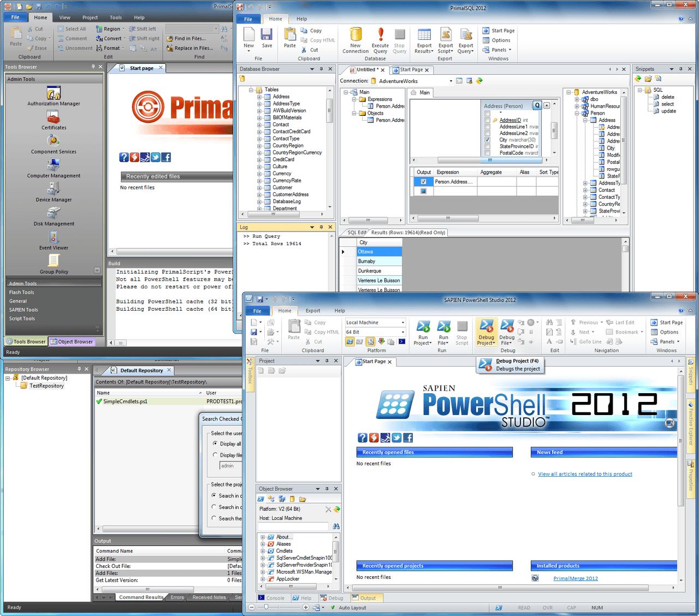Click GoTo Line in Navigation group

tap(585, 342)
